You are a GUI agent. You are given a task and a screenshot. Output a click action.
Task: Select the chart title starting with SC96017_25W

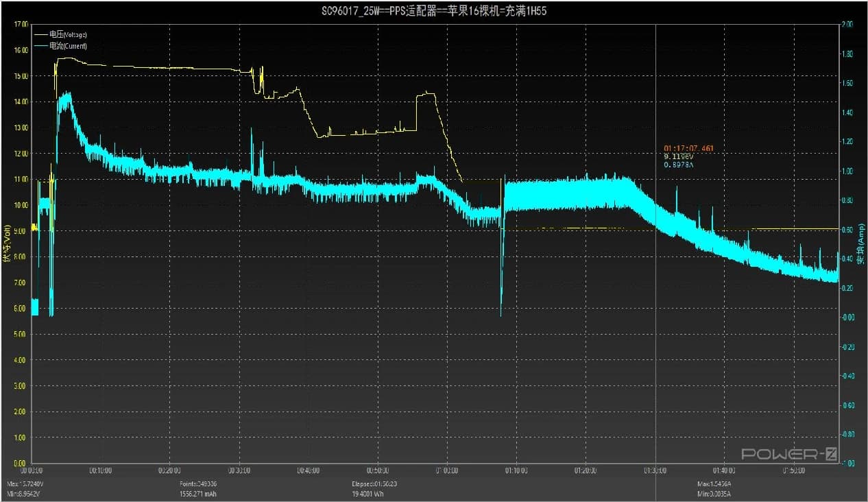(x=434, y=12)
